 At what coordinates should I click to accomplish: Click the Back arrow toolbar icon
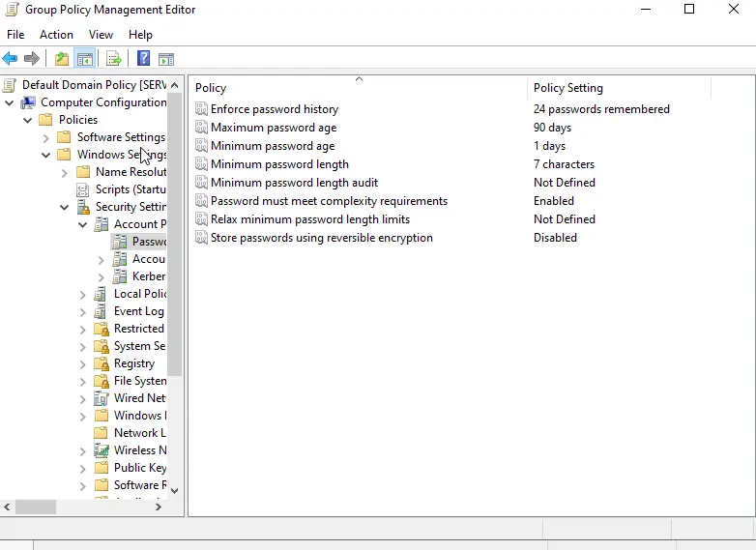pos(11,59)
